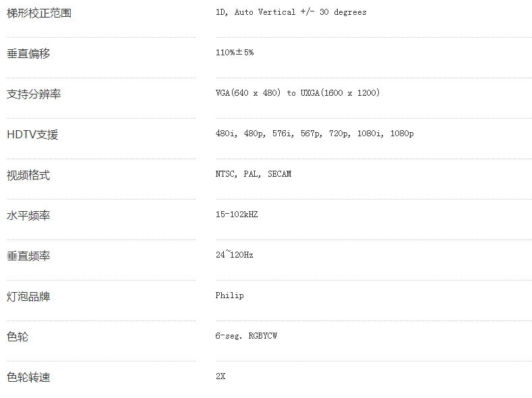Click the 灯泡品牌 label

pyautogui.click(x=28, y=297)
